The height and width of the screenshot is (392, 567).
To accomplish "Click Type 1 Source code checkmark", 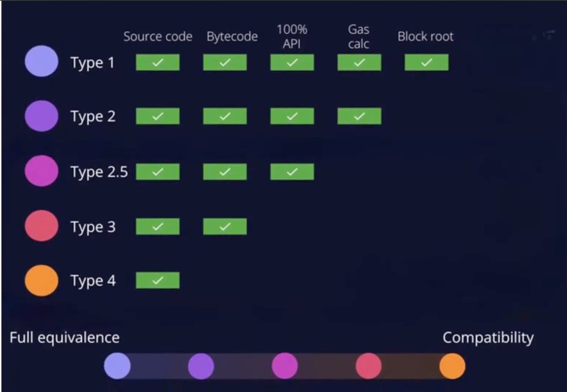I will (157, 63).
